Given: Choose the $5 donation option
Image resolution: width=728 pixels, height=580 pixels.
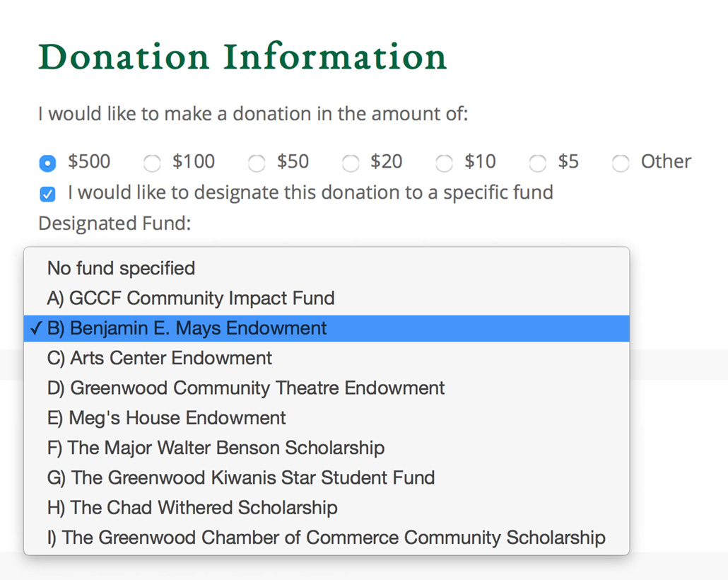Looking at the screenshot, I should pyautogui.click(x=538, y=163).
